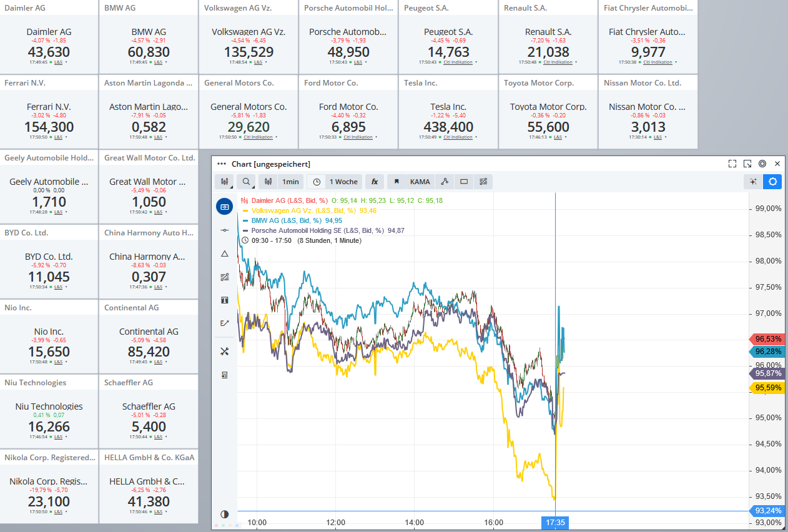Image resolution: width=788 pixels, height=532 pixels.
Task: Click Schaeffler AG price 5,400
Action: click(x=149, y=426)
